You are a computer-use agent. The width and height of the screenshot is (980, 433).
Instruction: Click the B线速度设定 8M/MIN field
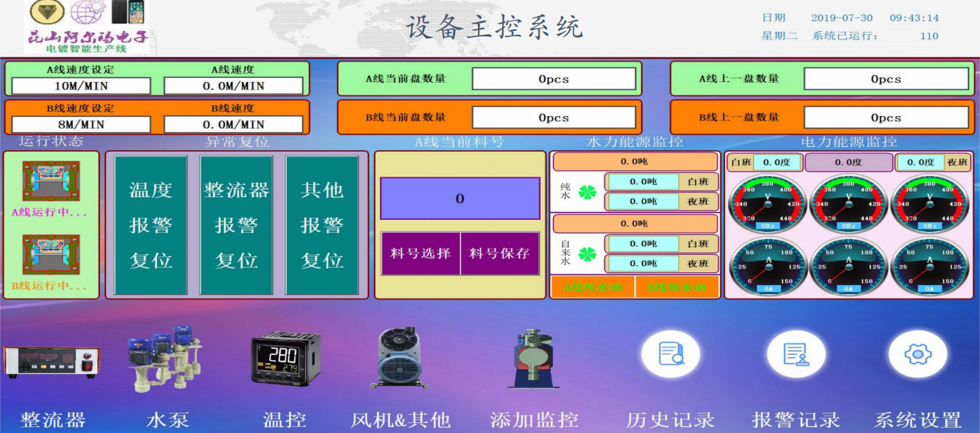[81, 124]
